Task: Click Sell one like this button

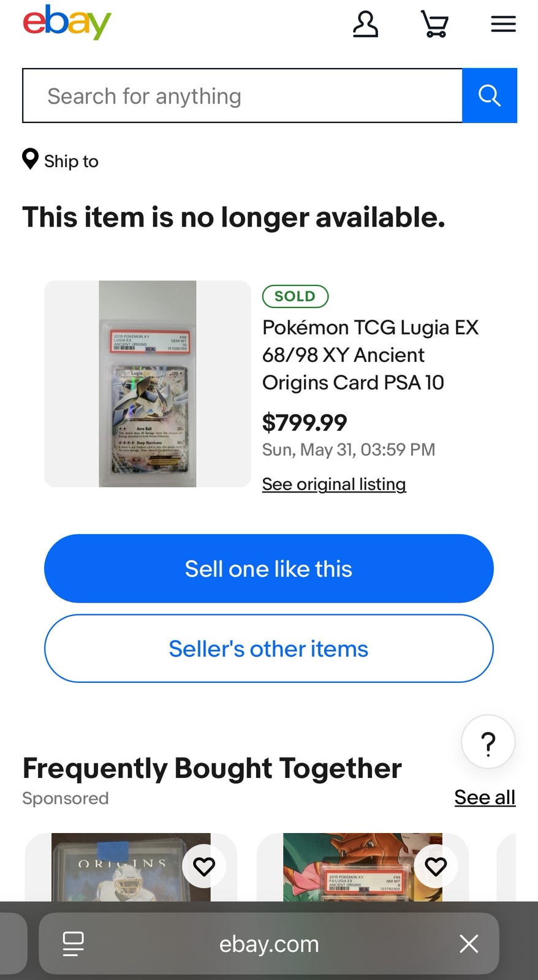Action: pos(268,568)
